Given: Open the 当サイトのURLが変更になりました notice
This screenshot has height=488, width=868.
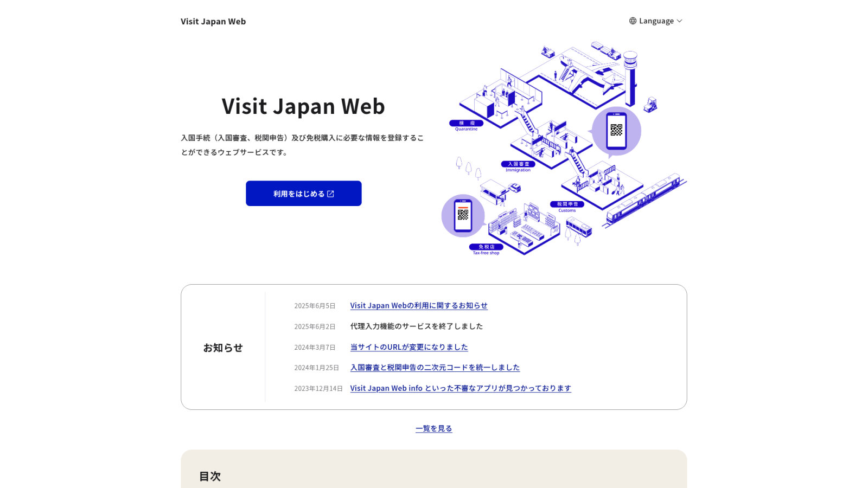Looking at the screenshot, I should [x=409, y=347].
